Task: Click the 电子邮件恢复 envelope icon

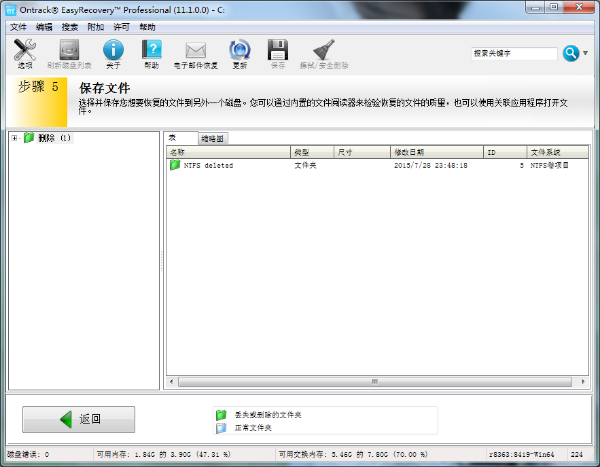Action: 195,50
